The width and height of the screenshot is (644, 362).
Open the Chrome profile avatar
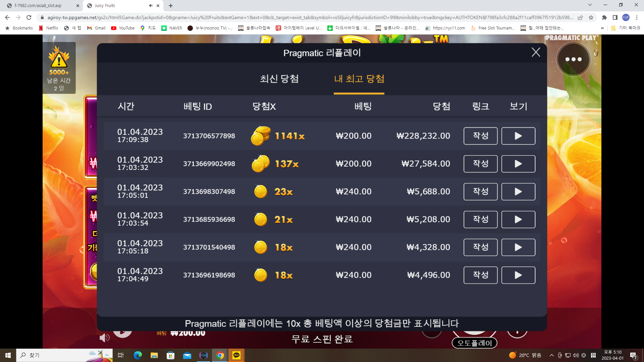click(x=626, y=17)
